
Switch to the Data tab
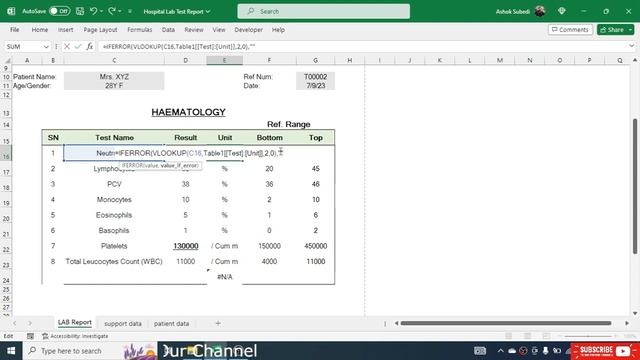168,30
